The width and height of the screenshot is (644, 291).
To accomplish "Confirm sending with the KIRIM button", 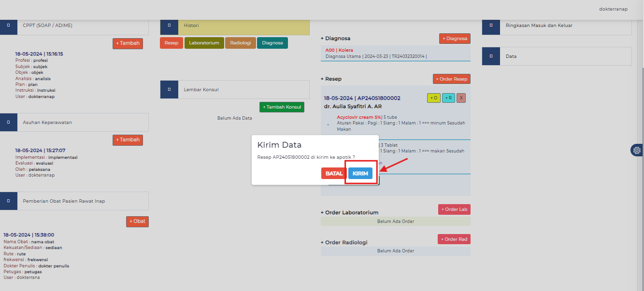I will 360,174.
